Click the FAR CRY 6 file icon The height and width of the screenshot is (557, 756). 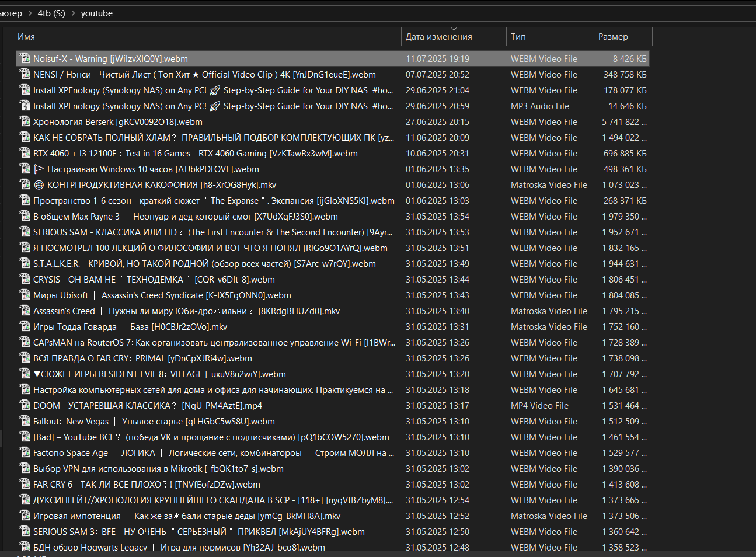click(x=25, y=484)
